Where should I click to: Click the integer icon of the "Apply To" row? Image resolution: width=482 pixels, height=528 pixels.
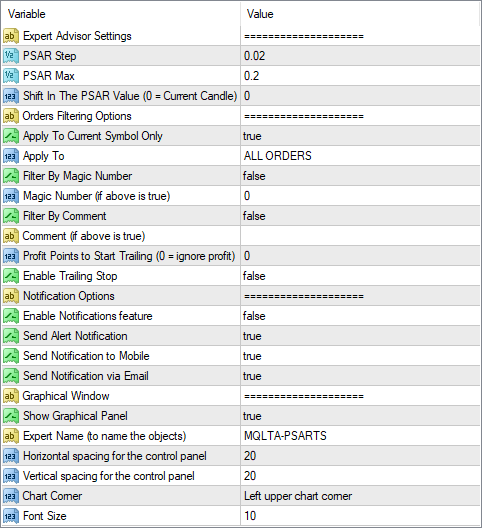pyautogui.click(x=11, y=156)
